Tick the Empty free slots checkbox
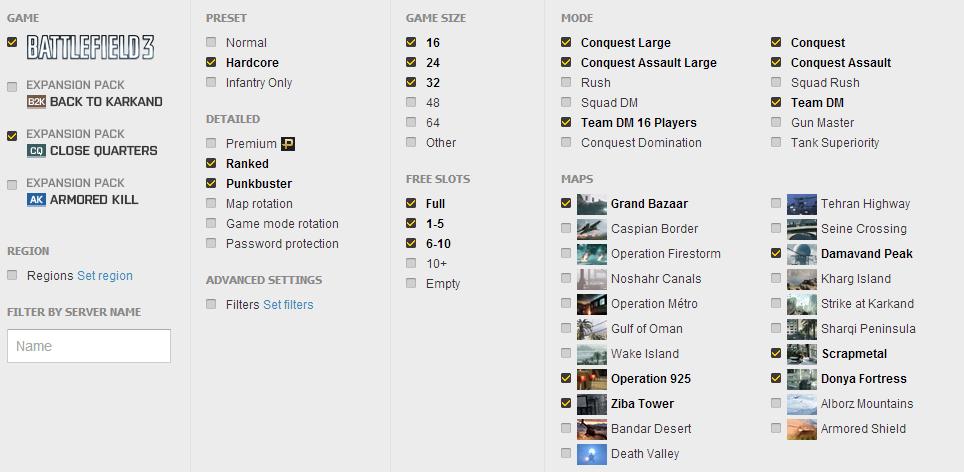964x472 pixels. (x=411, y=283)
